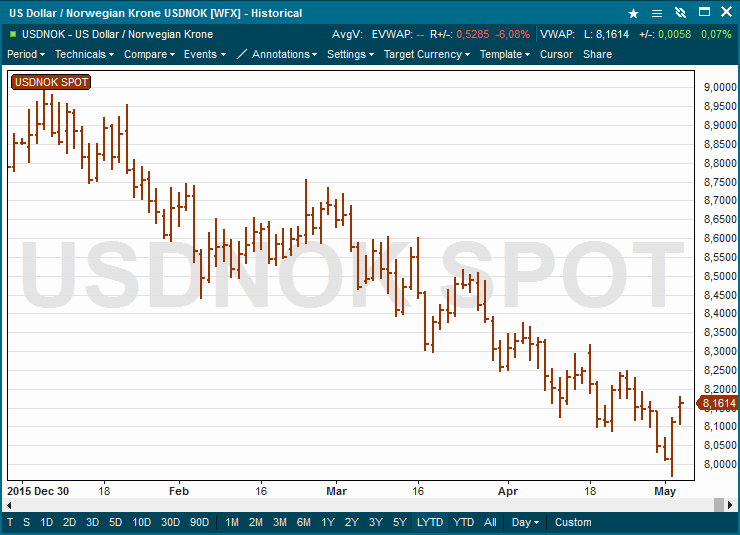Click the Share button
740x535 pixels.
(597, 54)
